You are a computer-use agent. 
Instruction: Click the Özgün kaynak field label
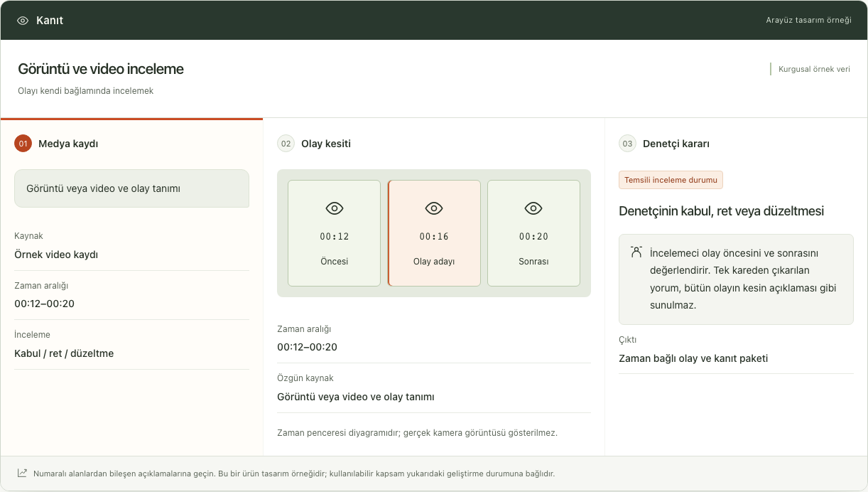(x=305, y=378)
